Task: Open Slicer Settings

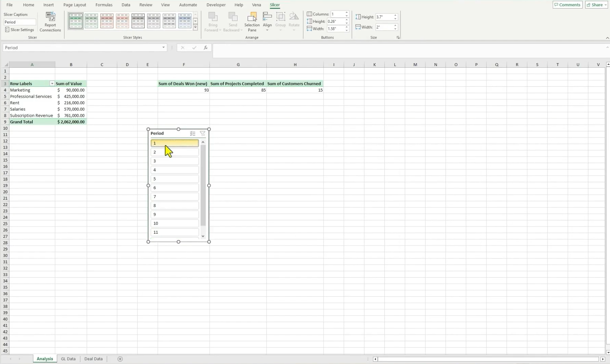Action: [x=20, y=30]
